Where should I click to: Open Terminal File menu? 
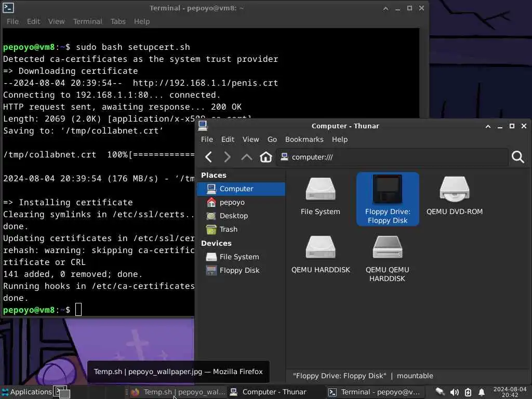[x=13, y=21]
